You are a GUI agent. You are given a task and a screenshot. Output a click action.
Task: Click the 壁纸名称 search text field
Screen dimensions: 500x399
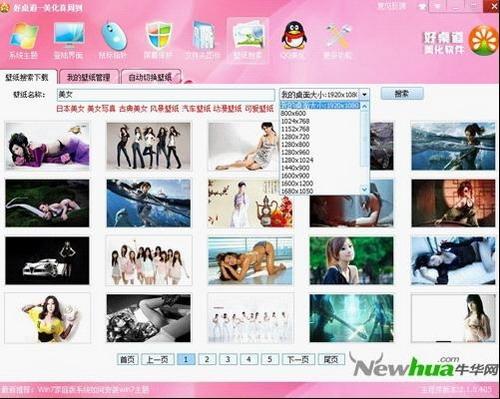click(x=166, y=95)
